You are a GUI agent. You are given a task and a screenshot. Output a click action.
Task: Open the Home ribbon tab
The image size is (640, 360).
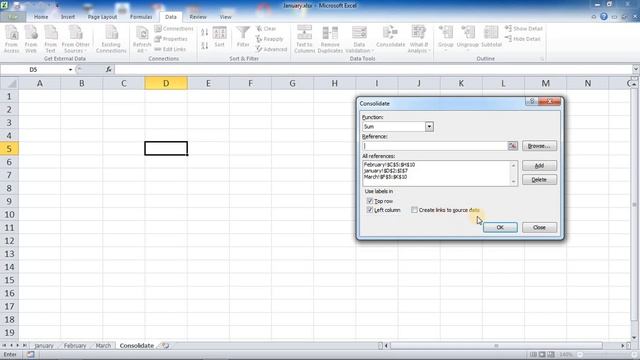(41, 17)
